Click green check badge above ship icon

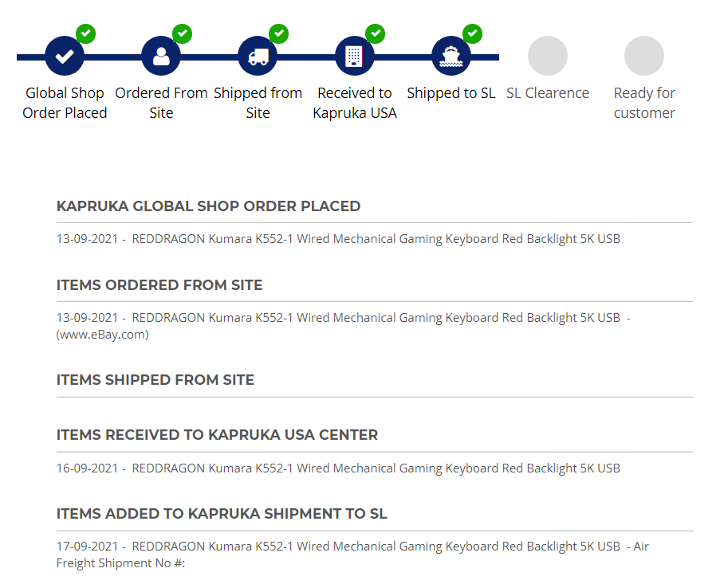click(x=472, y=34)
